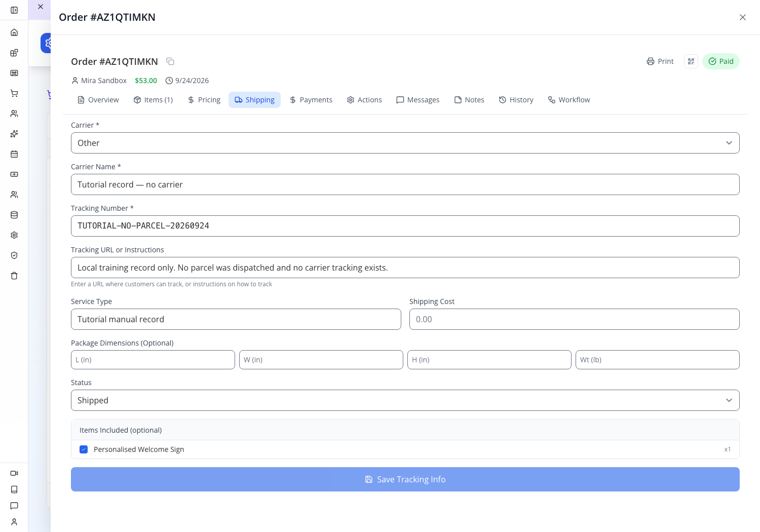Go to the Actions tab
760x532 pixels.
point(364,100)
